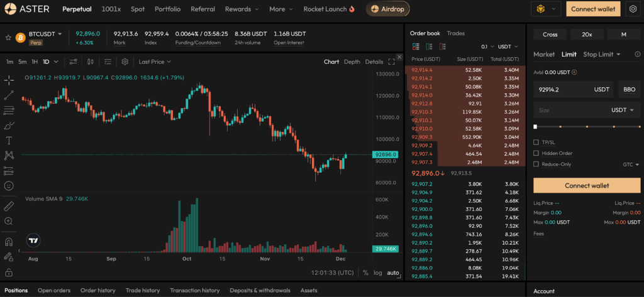The width and height of the screenshot is (644, 297).
Task: Toggle lock all drawing tools
Action: coord(9,272)
